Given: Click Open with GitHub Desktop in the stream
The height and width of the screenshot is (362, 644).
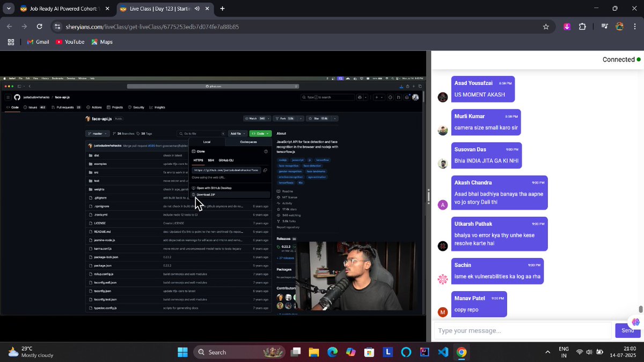Looking at the screenshot, I should 214,188.
